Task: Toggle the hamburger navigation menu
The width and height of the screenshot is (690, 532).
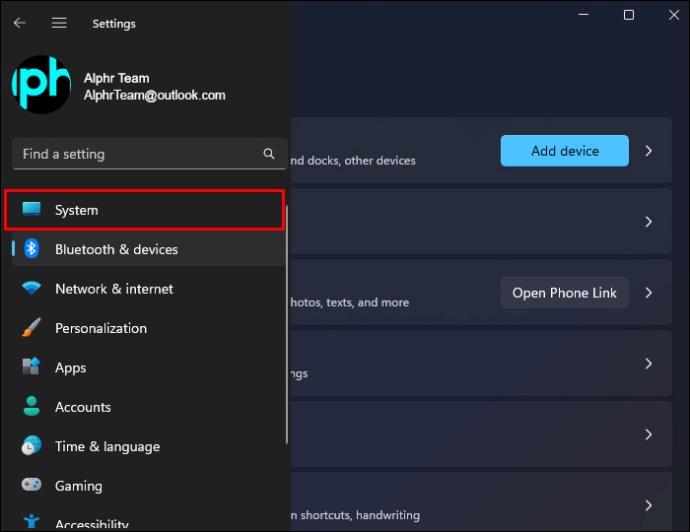Action: [59, 23]
